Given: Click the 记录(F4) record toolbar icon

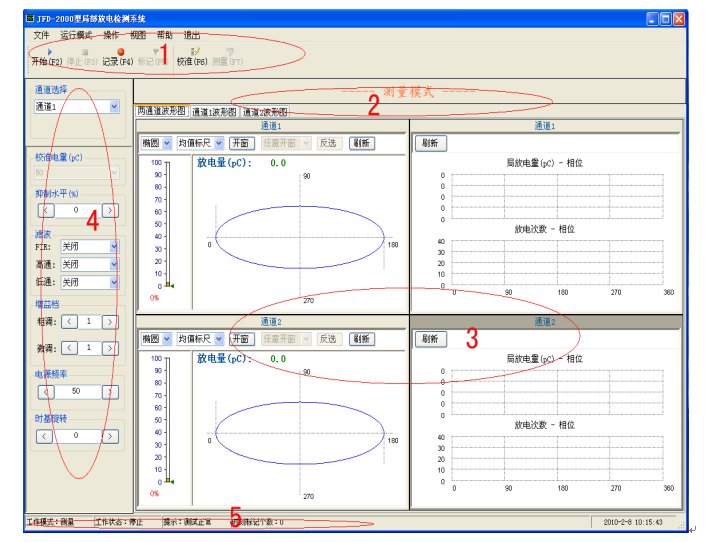Looking at the screenshot, I should pos(118,57).
